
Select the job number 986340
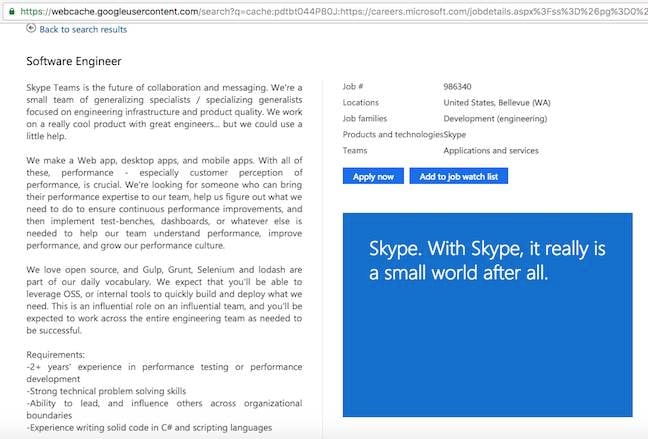(457, 86)
